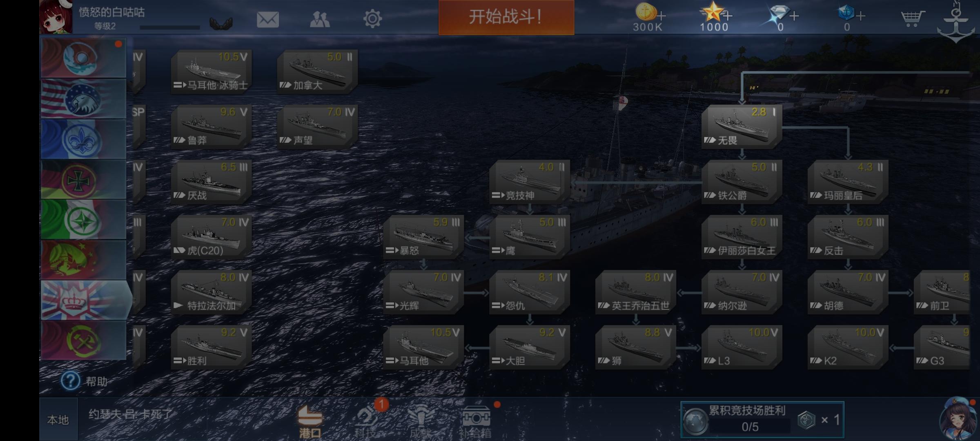Click the player avatar portrait

[56, 17]
